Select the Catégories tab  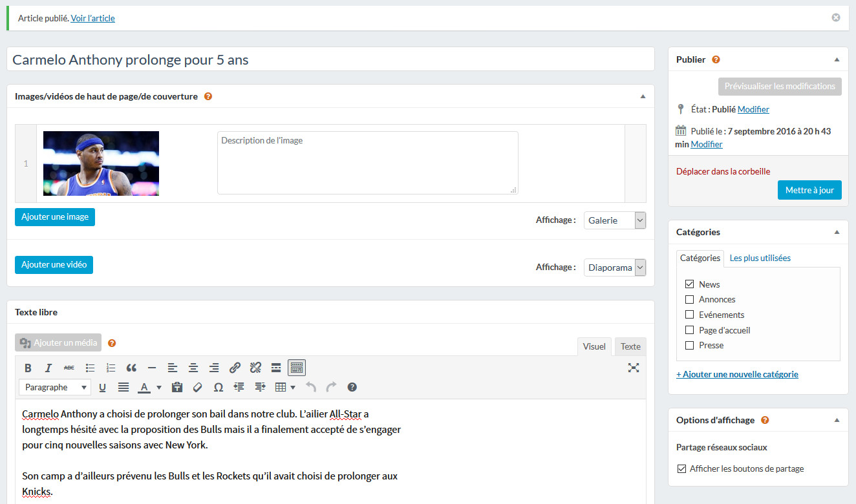tap(700, 258)
